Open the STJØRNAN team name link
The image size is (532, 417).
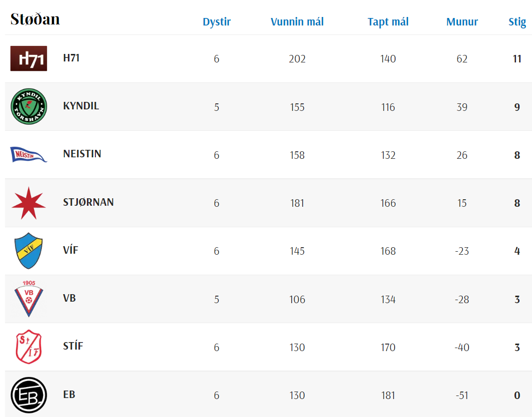(88, 202)
